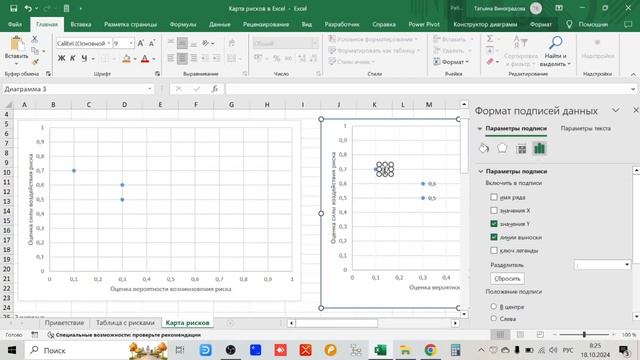Decrease font size with small A icon
Image resolution: width=640 pixels, height=360 pixels.
[151, 43]
